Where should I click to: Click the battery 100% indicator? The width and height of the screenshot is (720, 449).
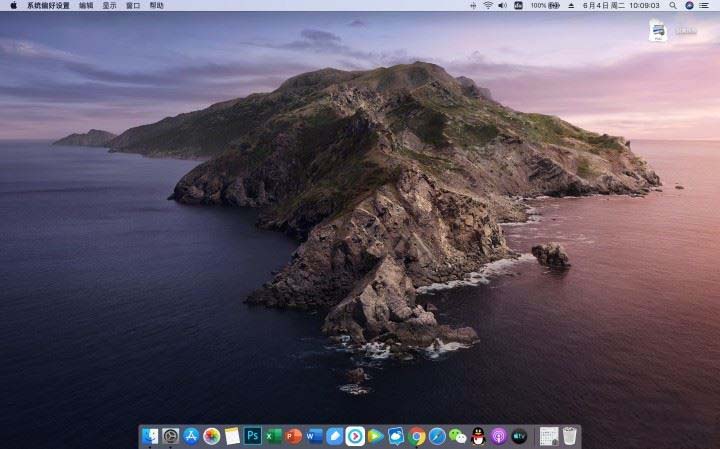click(545, 6)
